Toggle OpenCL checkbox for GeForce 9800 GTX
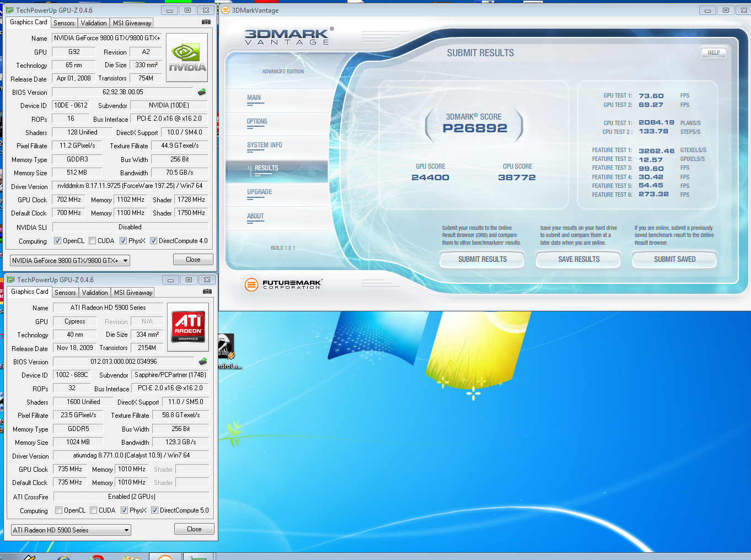The width and height of the screenshot is (751, 560). (x=57, y=241)
